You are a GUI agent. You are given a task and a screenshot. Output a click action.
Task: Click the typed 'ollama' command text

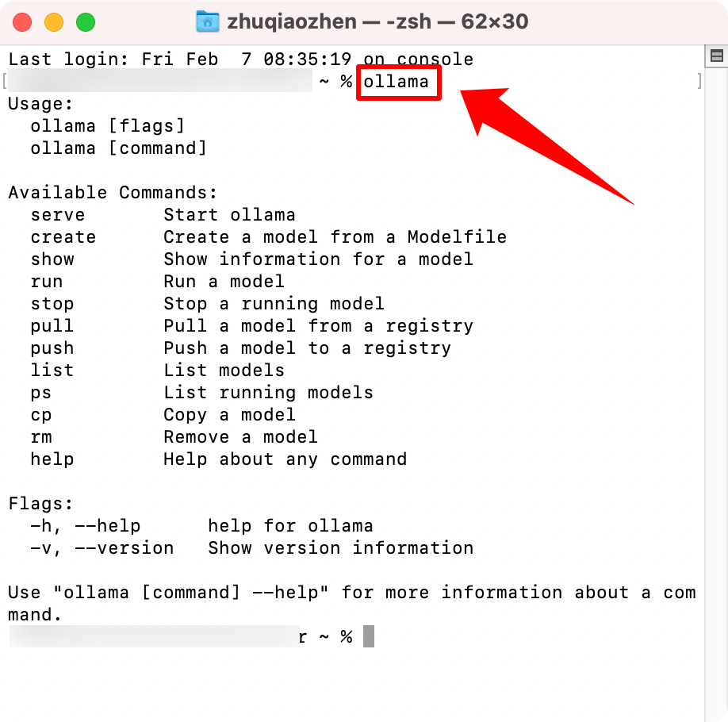tap(396, 81)
